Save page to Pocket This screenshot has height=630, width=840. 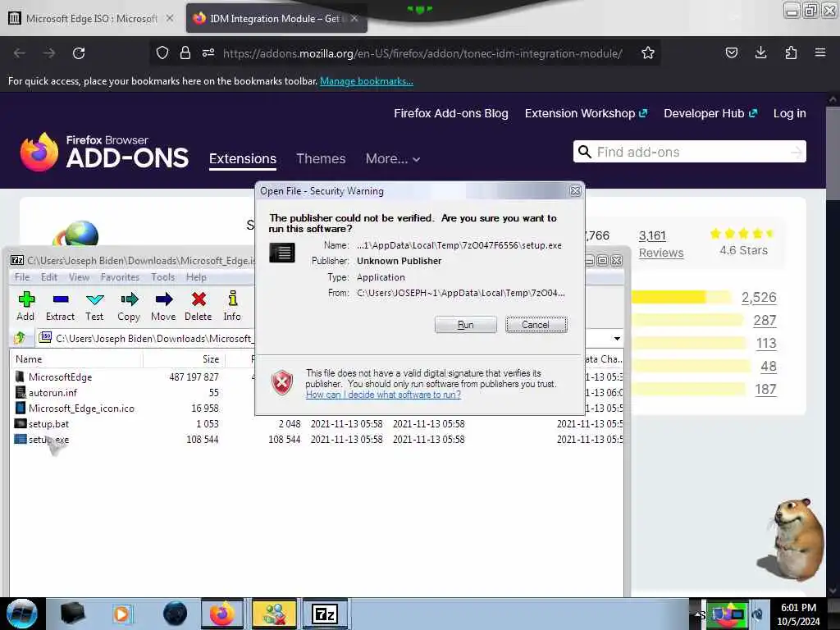(731, 52)
